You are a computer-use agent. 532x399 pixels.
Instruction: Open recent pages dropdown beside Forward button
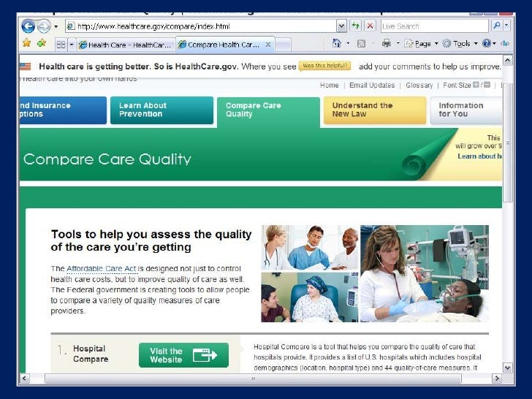(56, 26)
